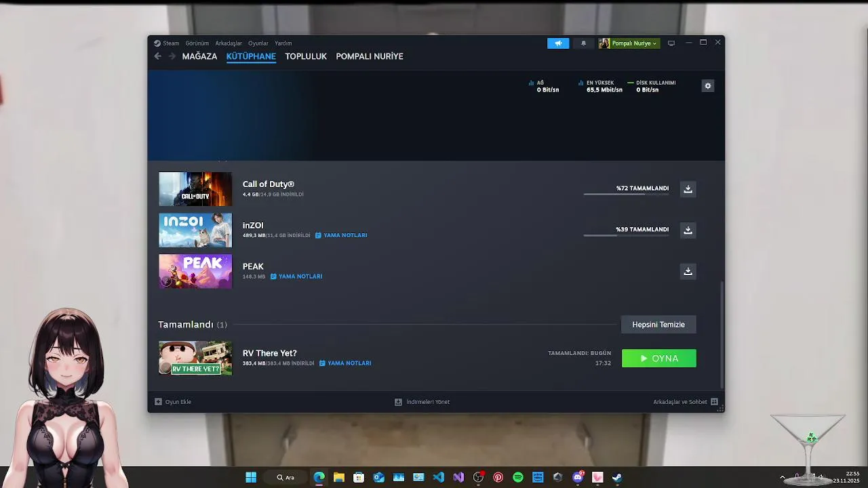The image size is (868, 488).
Task: Click the PEAK title text
Action: [x=253, y=266]
